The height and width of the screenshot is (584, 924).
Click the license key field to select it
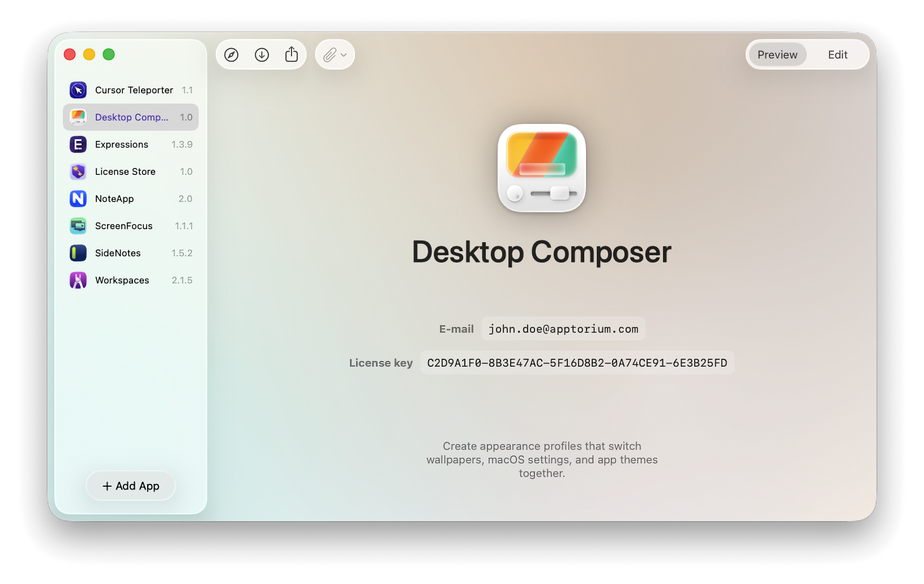click(577, 363)
